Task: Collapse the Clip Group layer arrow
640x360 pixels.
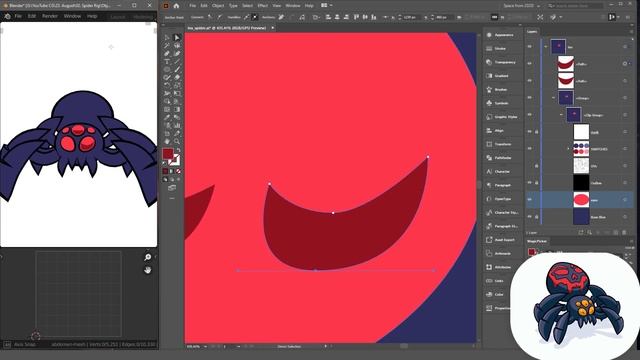Action: [561, 115]
